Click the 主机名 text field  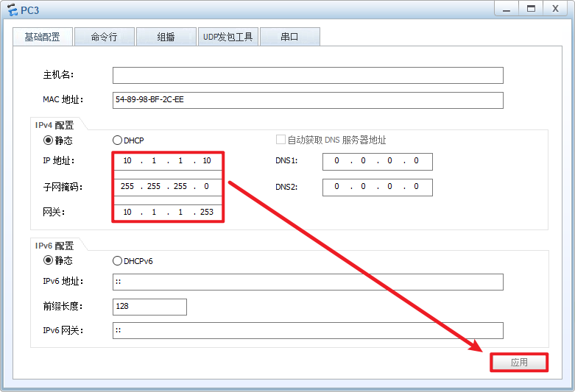pos(307,75)
